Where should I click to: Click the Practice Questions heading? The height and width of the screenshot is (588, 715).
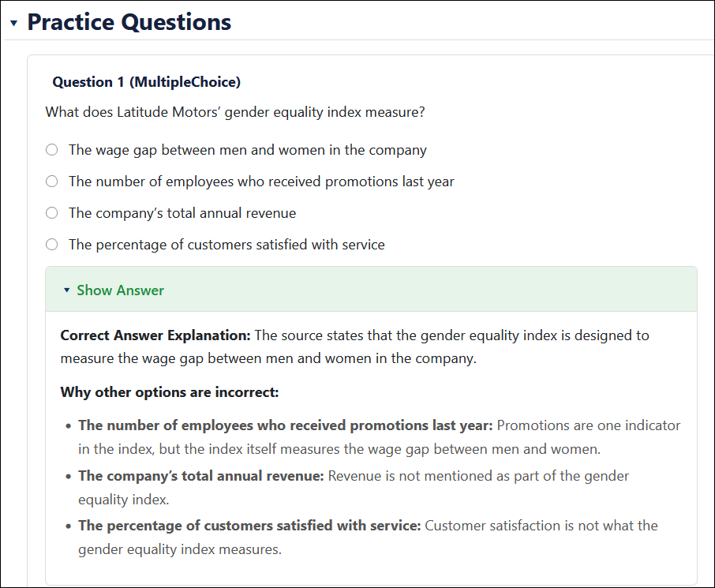(x=129, y=22)
